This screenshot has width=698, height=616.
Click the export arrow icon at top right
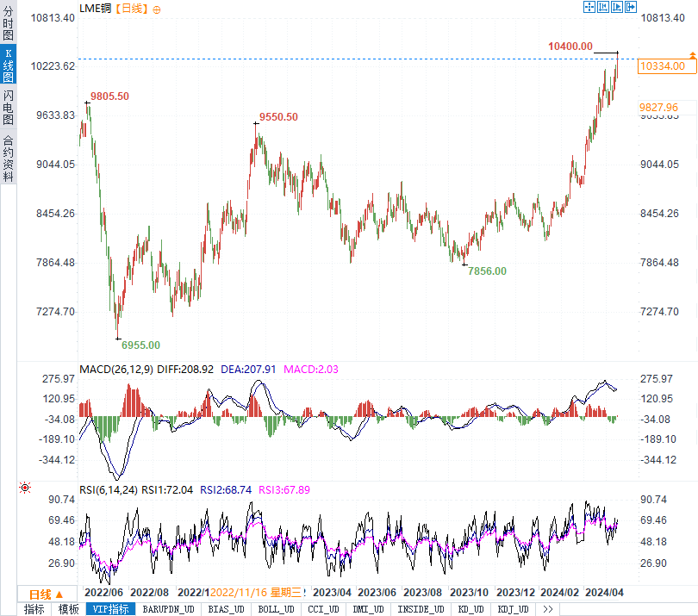pyautogui.click(x=630, y=7)
